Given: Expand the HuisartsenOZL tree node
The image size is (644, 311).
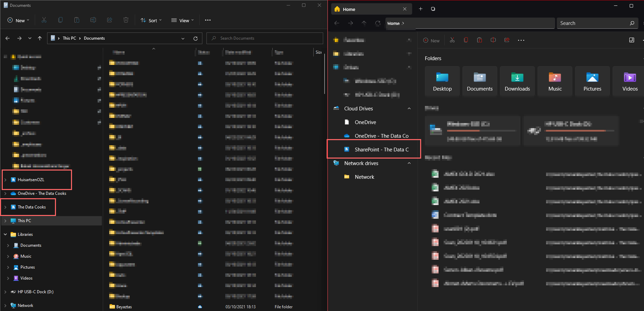Looking at the screenshot, I should tap(5, 180).
